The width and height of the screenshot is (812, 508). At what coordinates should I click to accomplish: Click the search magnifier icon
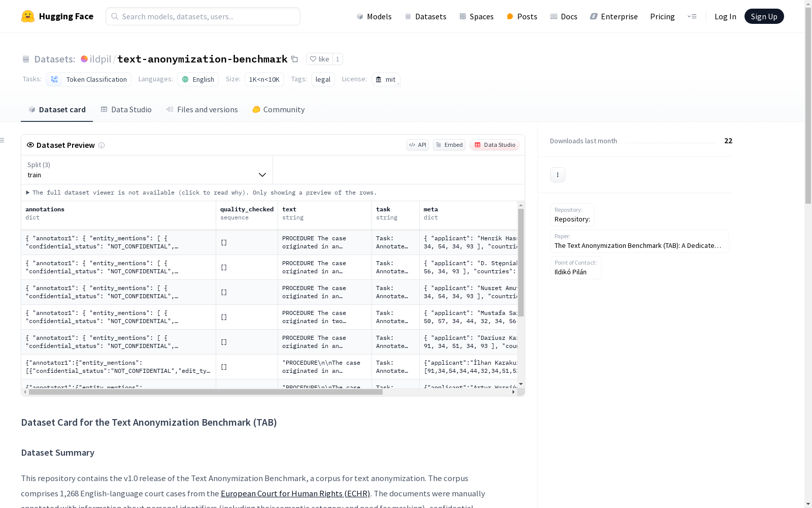(115, 16)
